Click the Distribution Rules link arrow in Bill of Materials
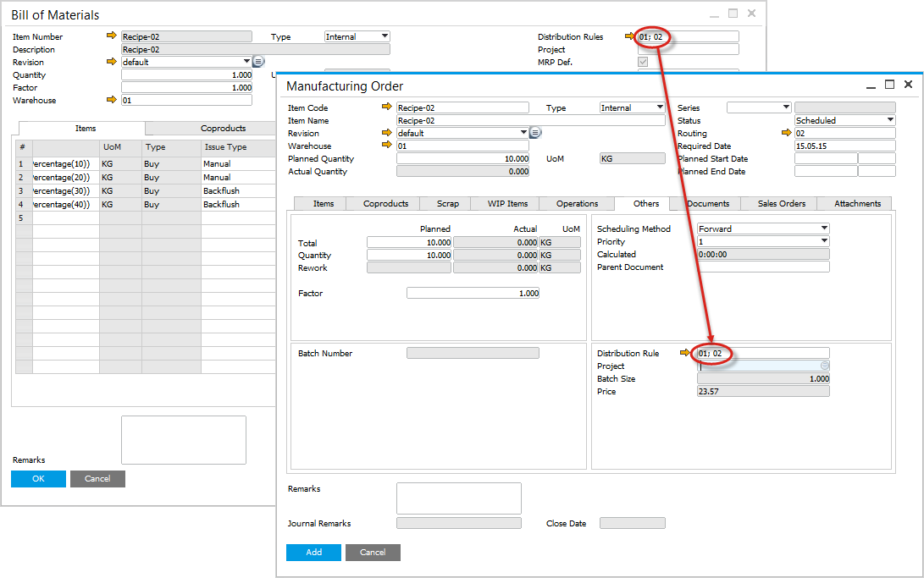 click(629, 36)
